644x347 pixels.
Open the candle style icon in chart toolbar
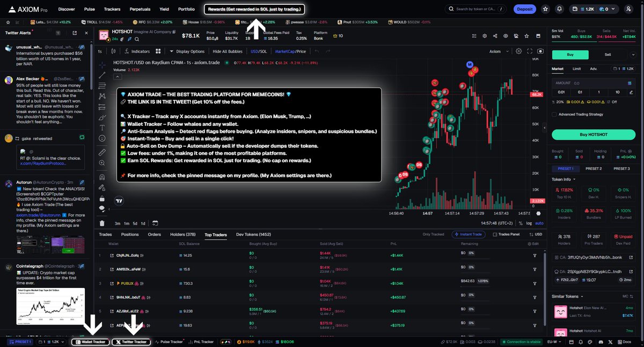click(114, 52)
